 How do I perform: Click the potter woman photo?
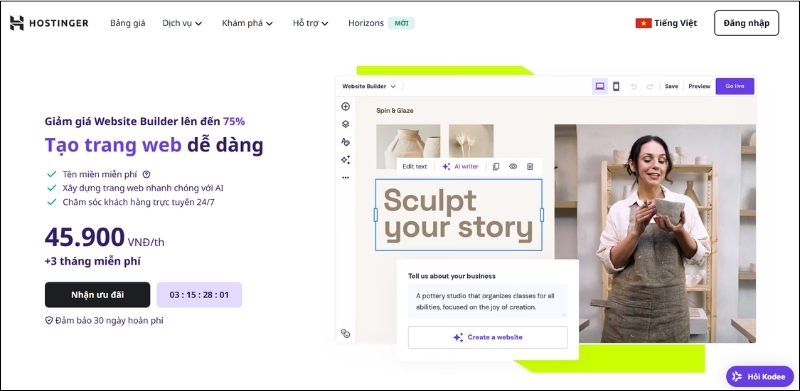(x=655, y=233)
